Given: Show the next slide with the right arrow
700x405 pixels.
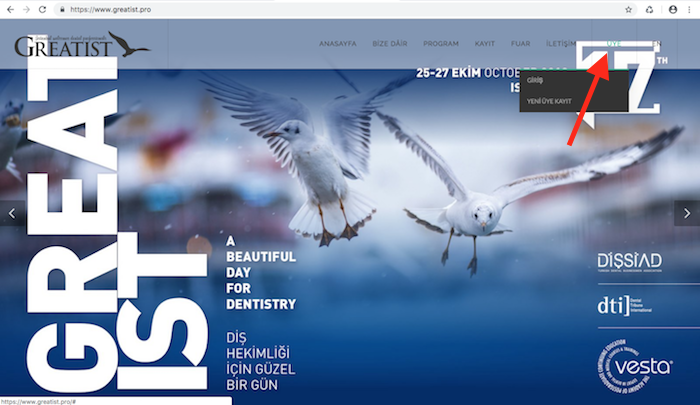Looking at the screenshot, I should (x=687, y=213).
